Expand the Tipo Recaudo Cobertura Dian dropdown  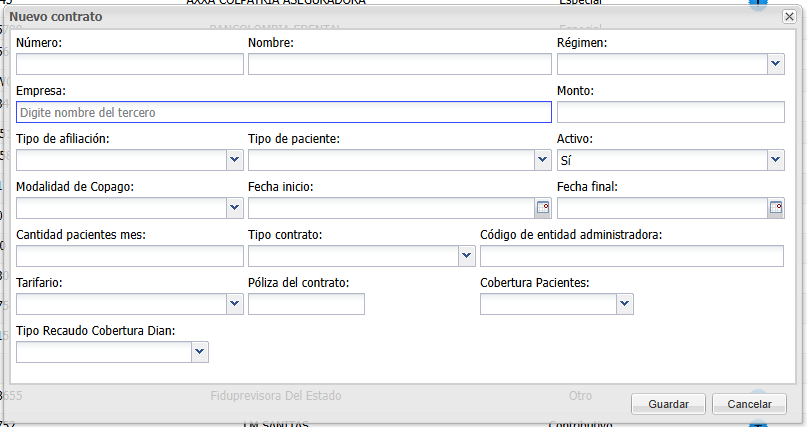[200, 352]
